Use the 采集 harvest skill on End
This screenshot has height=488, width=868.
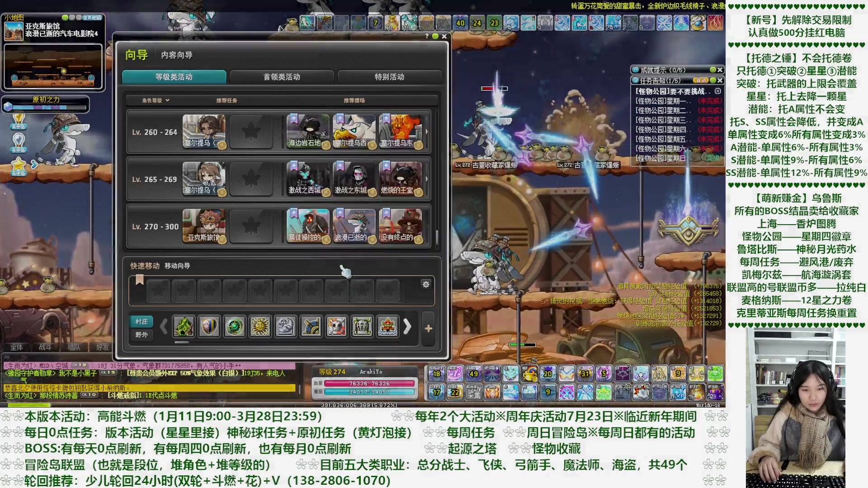(x=474, y=392)
